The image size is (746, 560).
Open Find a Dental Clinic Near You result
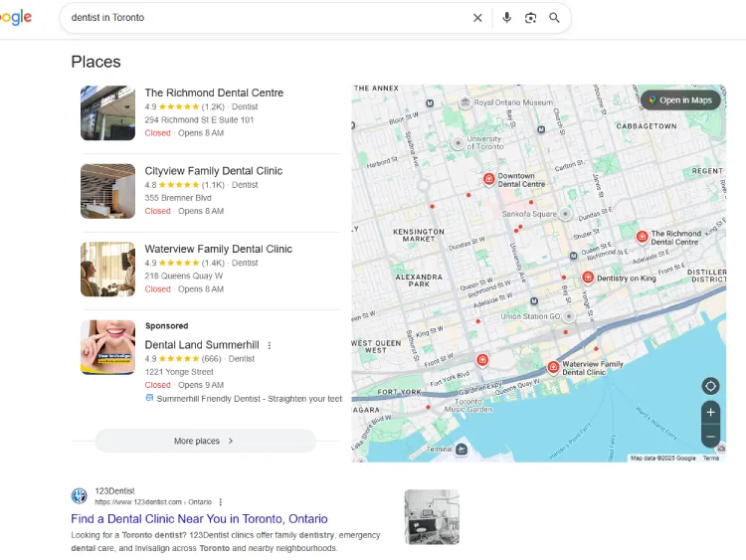click(199, 518)
